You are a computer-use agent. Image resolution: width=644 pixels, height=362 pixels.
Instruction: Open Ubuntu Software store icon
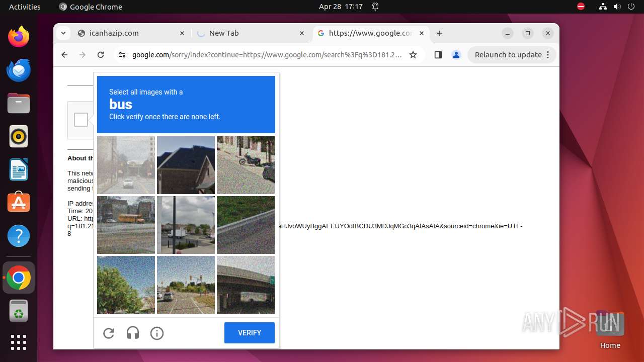pyautogui.click(x=19, y=203)
